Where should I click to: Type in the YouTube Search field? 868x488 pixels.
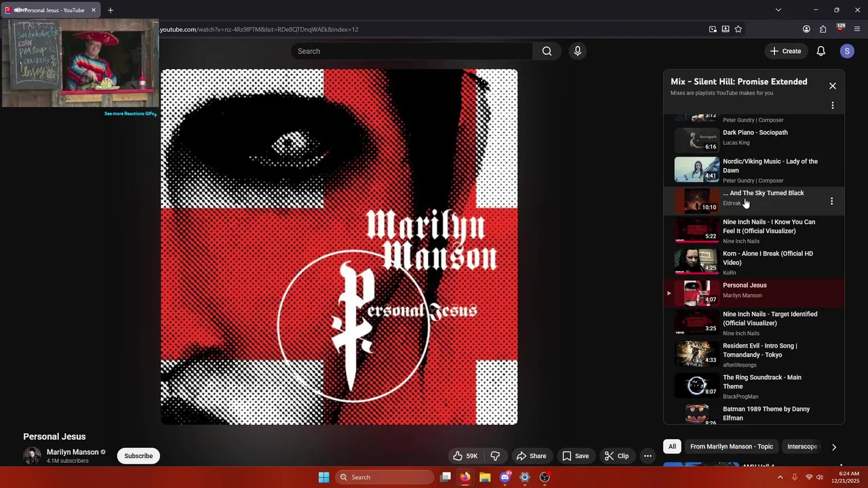(x=412, y=51)
